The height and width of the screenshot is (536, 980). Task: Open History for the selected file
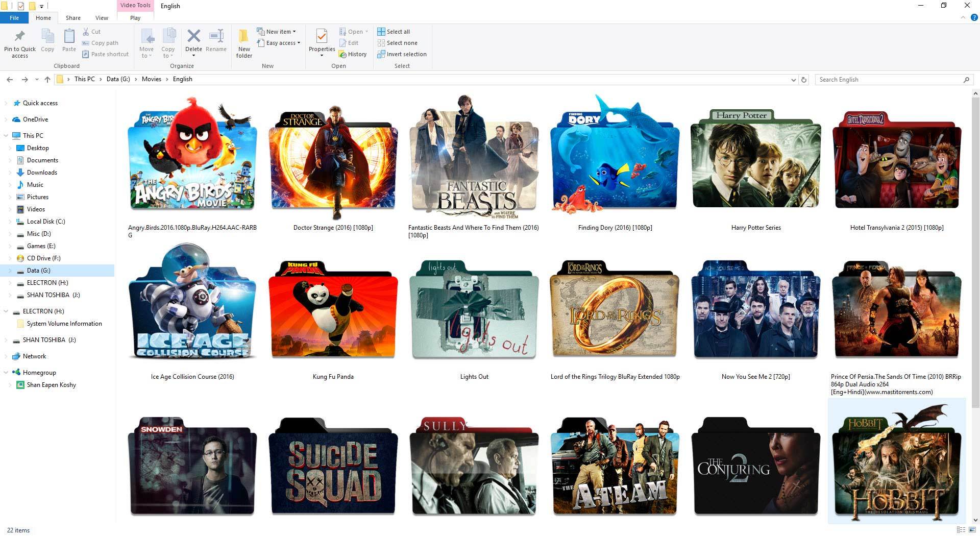coord(353,54)
